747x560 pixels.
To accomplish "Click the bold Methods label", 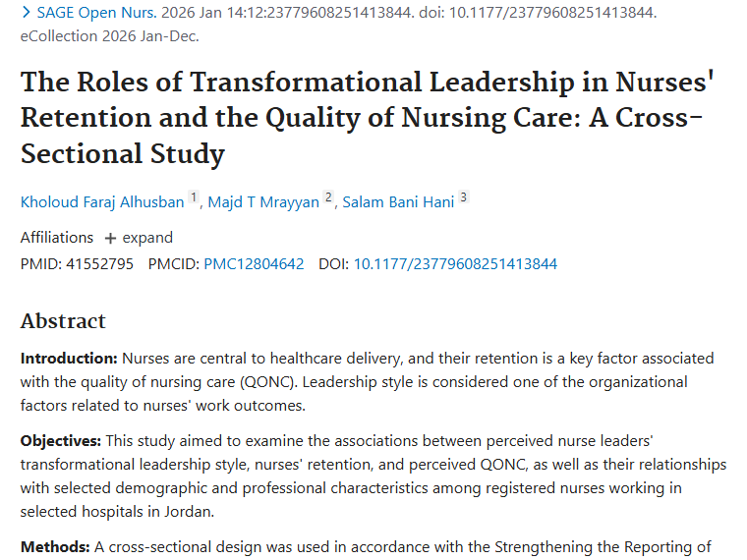I will click(x=55, y=547).
